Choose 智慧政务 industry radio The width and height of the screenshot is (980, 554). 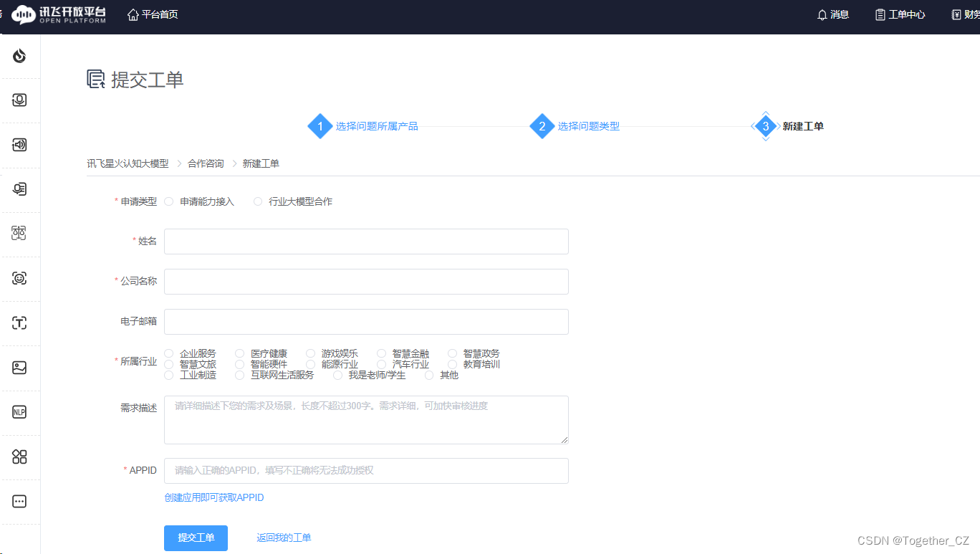click(x=452, y=353)
